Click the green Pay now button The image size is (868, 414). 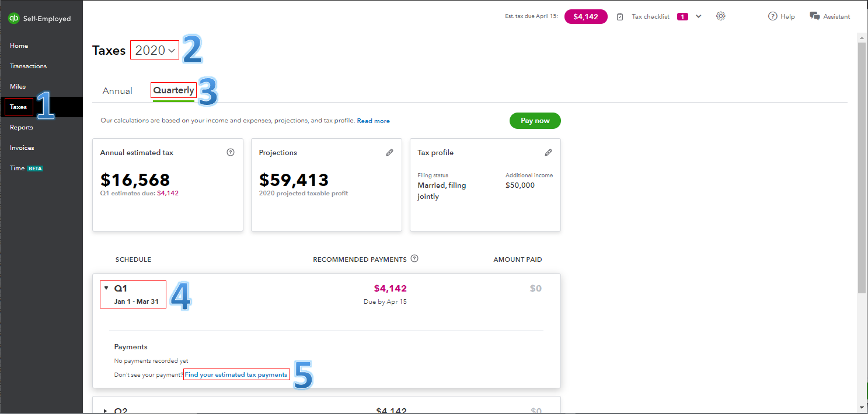(x=535, y=121)
